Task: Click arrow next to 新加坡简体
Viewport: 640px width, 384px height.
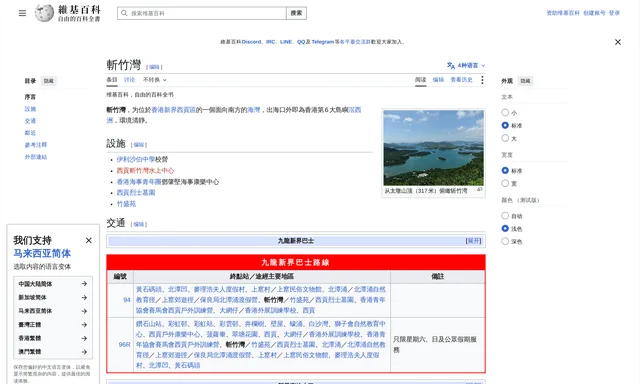Action: (84, 297)
